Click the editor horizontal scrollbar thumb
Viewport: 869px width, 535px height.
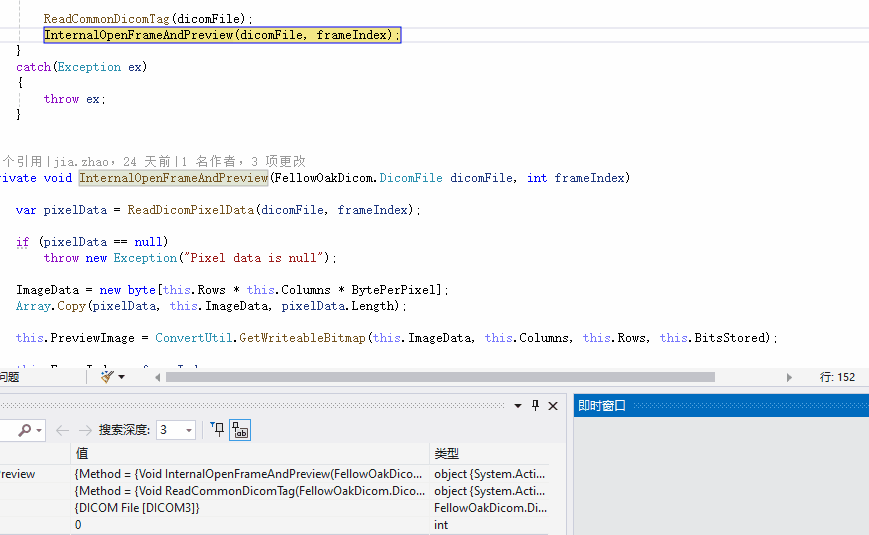tap(441, 377)
